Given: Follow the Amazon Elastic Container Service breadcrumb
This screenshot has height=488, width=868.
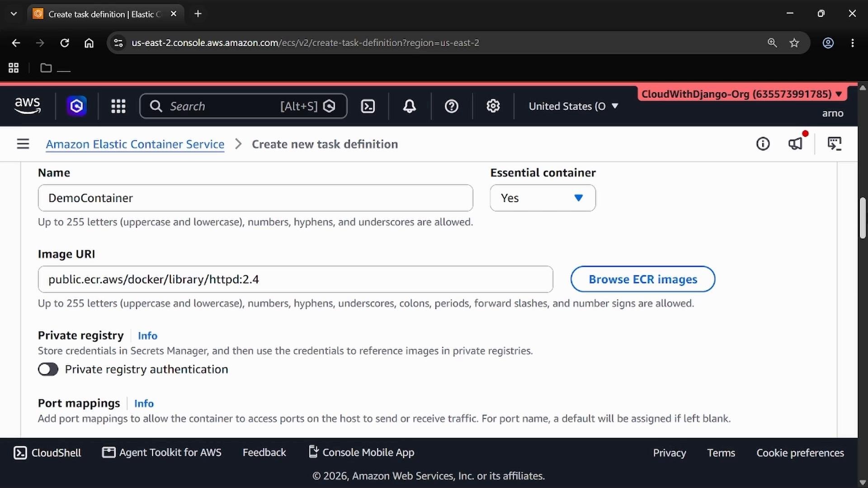Looking at the screenshot, I should (x=135, y=144).
